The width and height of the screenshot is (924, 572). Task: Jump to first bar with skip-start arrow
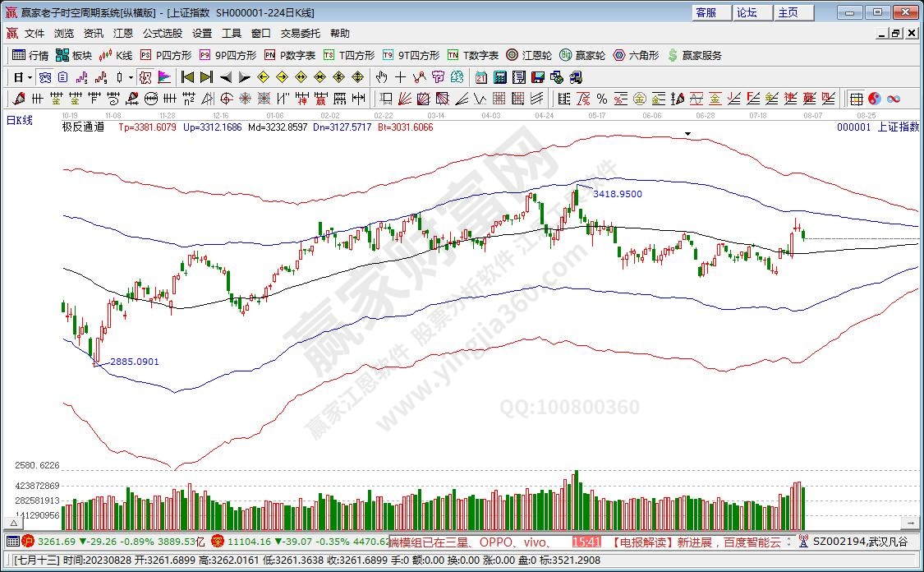pyautogui.click(x=187, y=77)
